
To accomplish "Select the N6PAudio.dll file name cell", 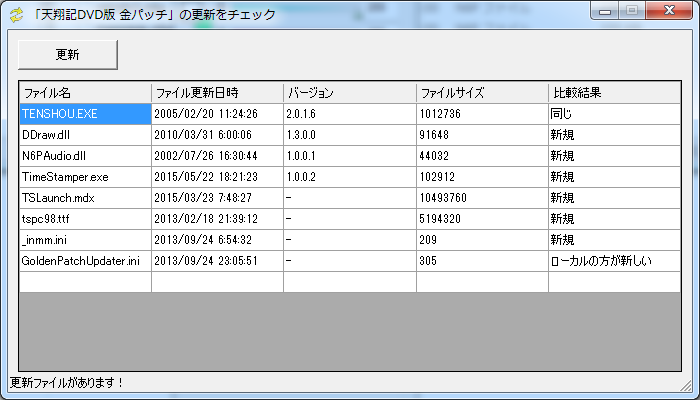I will point(85,156).
